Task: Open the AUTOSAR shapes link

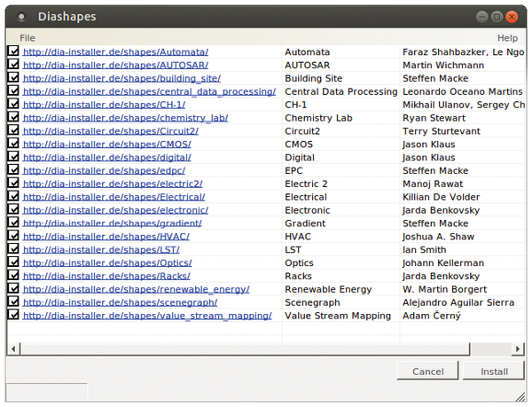Action: (115, 65)
